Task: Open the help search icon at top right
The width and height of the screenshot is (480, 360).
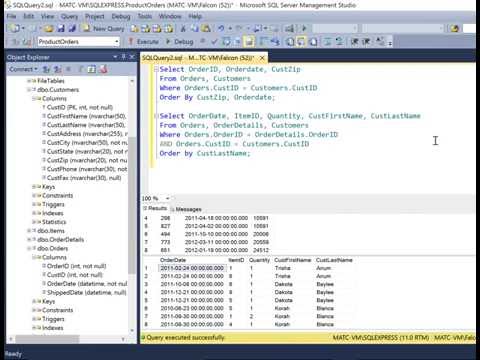Action: coord(455,29)
